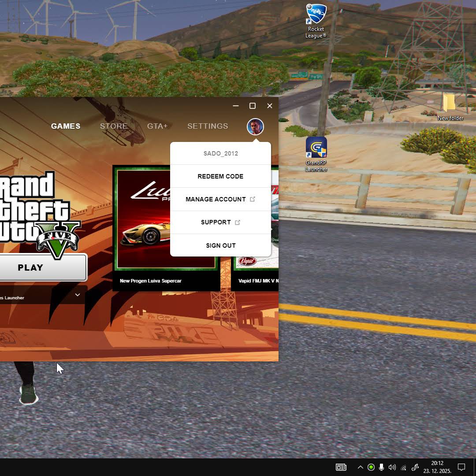Open the notification action center
476x476 pixels.
461,467
